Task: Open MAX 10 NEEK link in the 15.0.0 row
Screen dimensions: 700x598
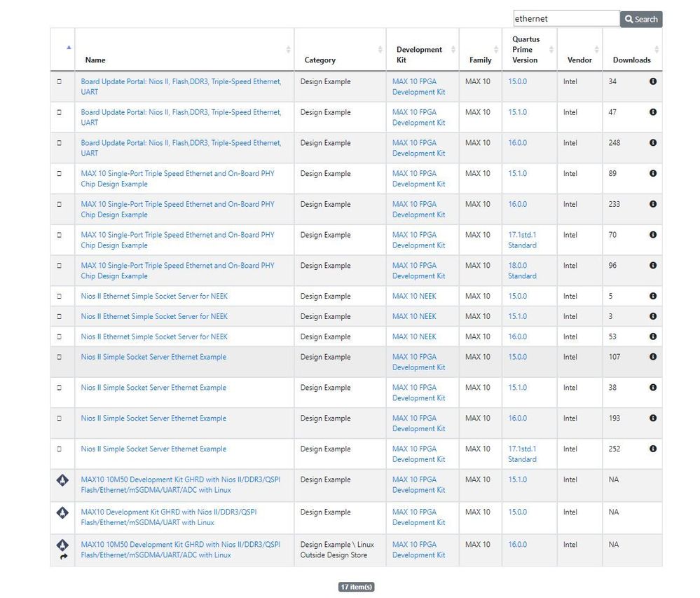Action: [413, 297]
